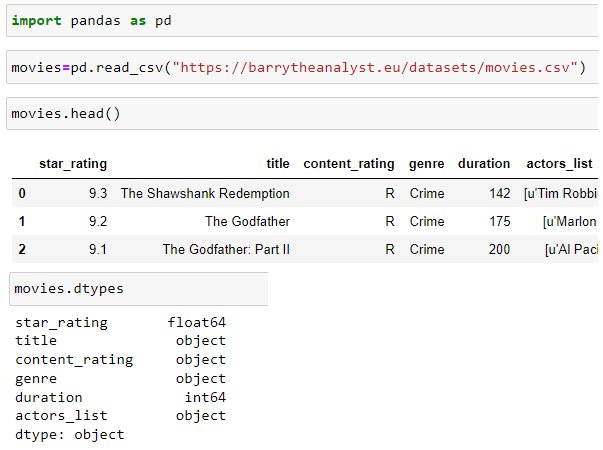Click the content_rating column header in the table
Screen dimensions: 603x450
(348, 164)
